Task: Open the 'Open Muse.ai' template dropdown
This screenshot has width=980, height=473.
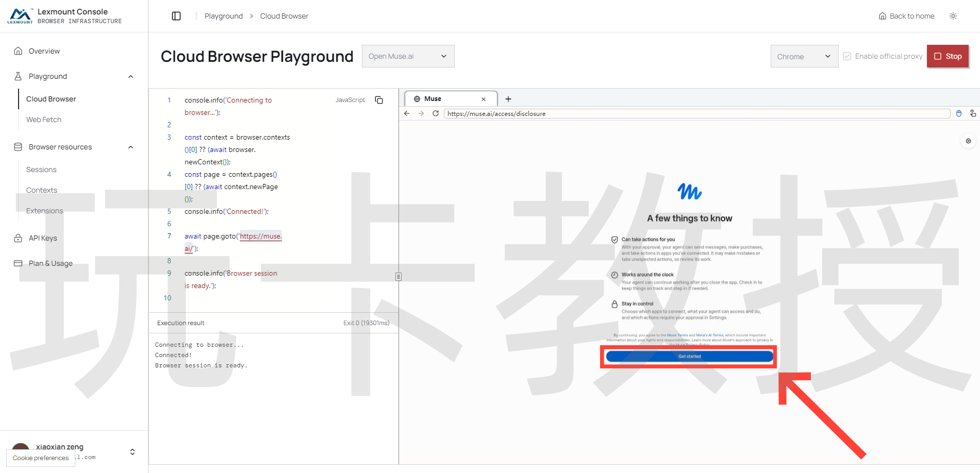Action: click(x=408, y=56)
